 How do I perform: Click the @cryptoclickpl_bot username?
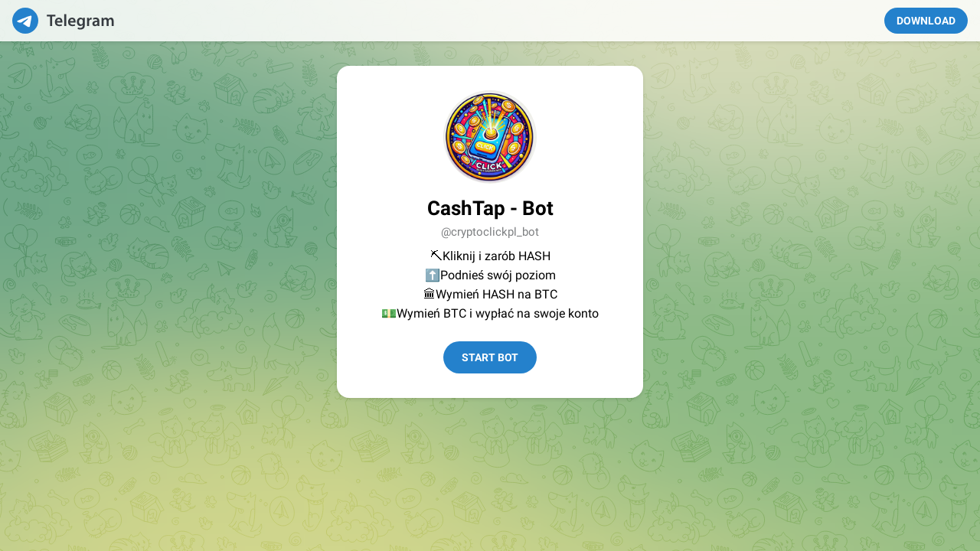point(490,232)
